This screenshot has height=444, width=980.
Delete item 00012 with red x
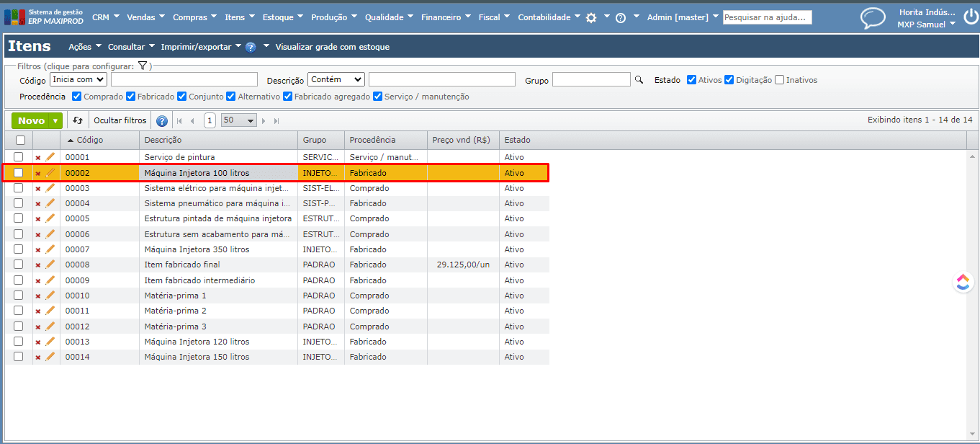pos(38,327)
